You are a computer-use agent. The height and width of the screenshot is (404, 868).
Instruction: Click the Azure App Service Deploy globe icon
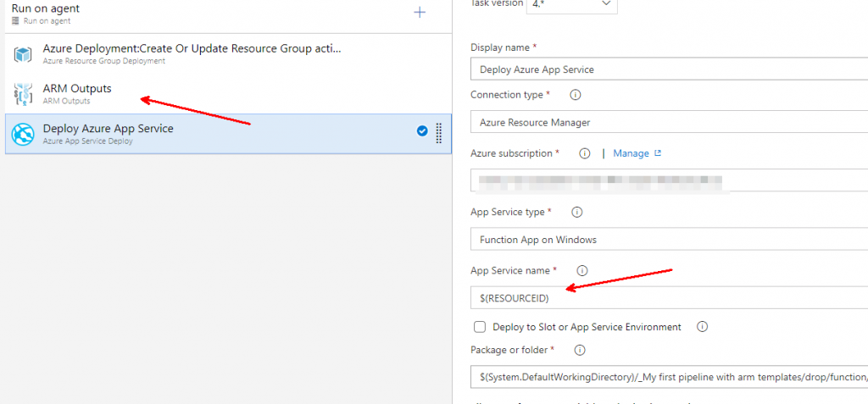pos(23,134)
